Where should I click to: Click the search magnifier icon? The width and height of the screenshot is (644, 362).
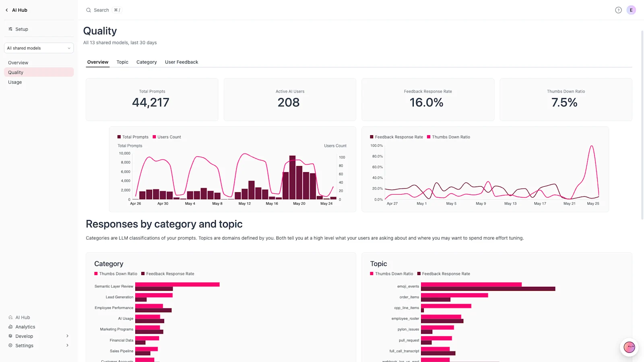(89, 10)
